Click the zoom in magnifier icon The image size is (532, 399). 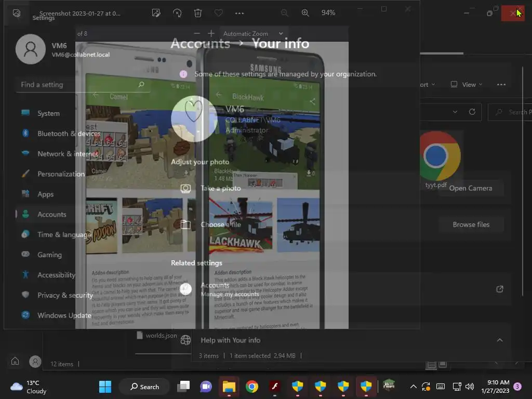[x=305, y=13]
